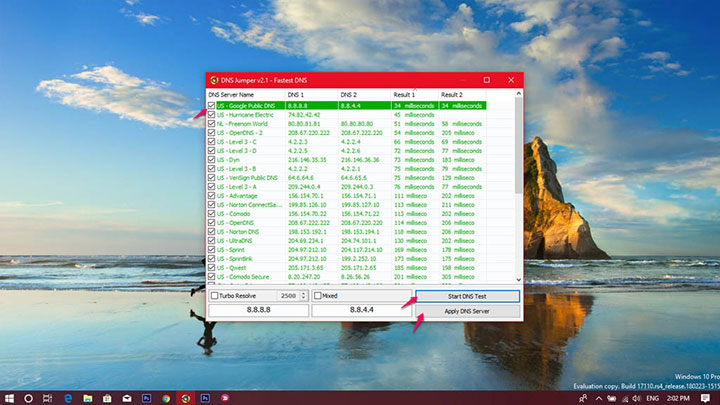Screen dimensions: 720x405
Task: Open Task View from the taskbar
Action: click(x=47, y=398)
